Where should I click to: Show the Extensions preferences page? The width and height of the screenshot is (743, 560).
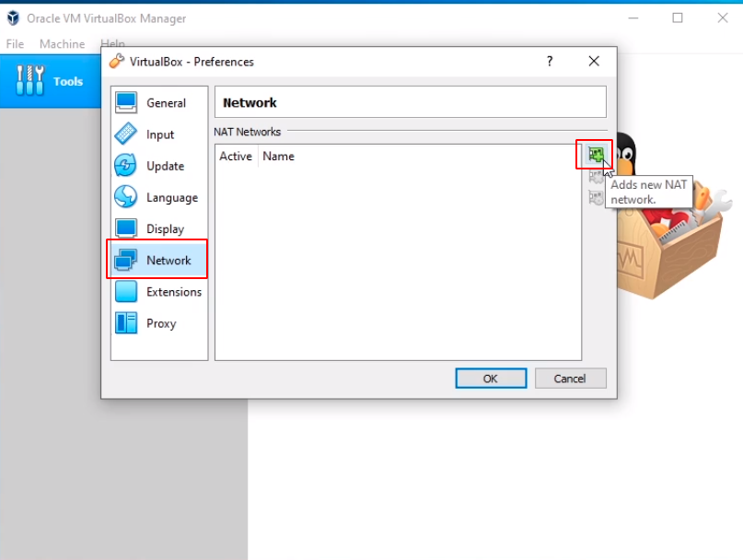[x=159, y=292]
